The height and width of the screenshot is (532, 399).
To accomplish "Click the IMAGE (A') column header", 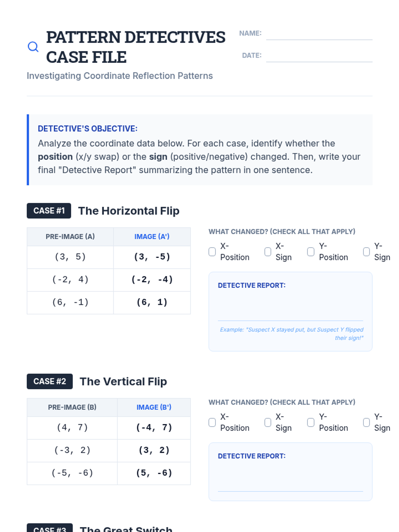I will click(152, 237).
